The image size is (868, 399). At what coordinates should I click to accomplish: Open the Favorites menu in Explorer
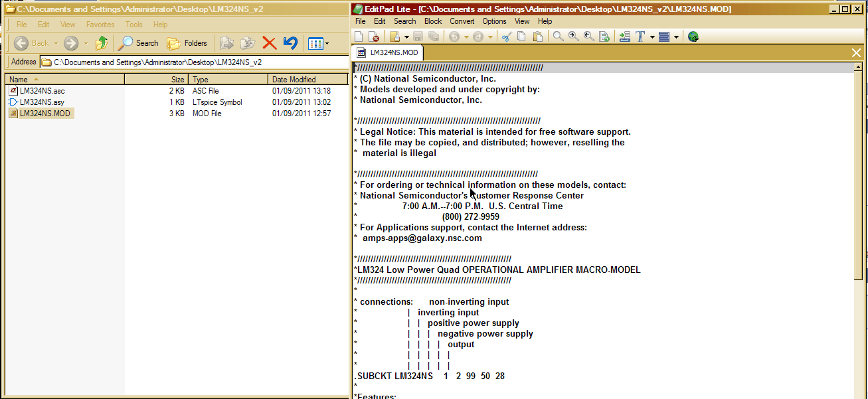click(100, 25)
